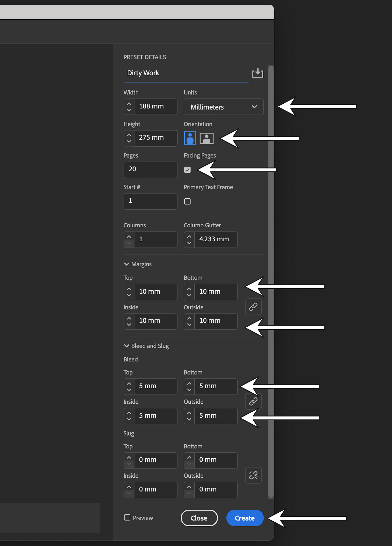Increase Slug Top with up stepper

(x=129, y=457)
